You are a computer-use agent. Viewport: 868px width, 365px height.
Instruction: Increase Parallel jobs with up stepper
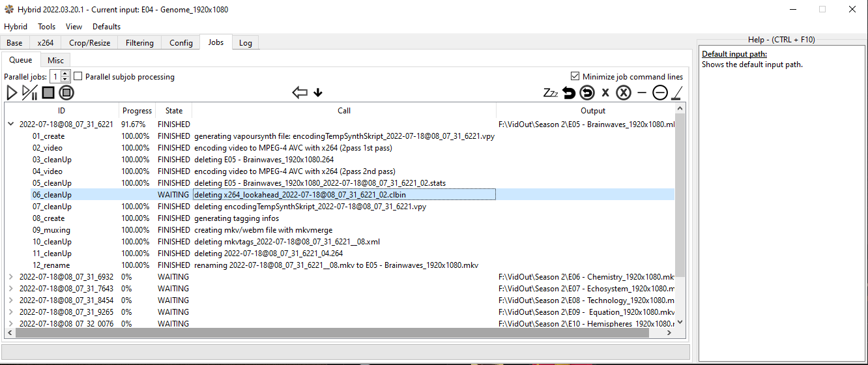tap(65, 74)
